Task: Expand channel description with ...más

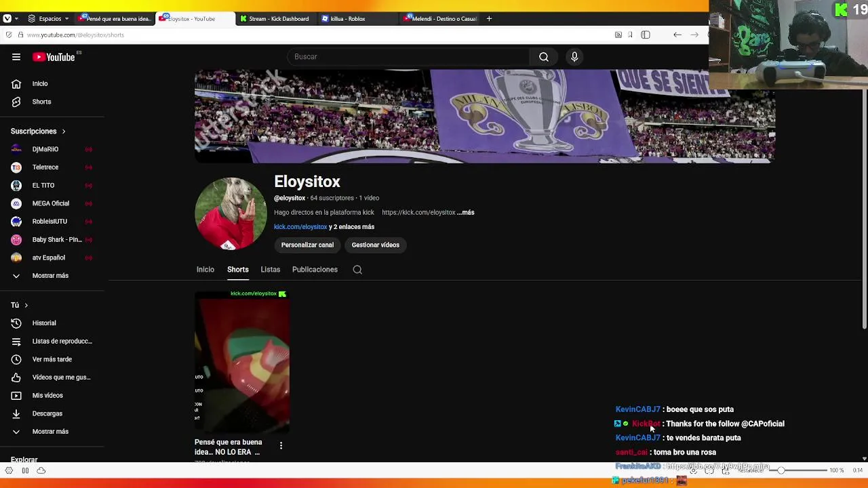Action: 465,213
